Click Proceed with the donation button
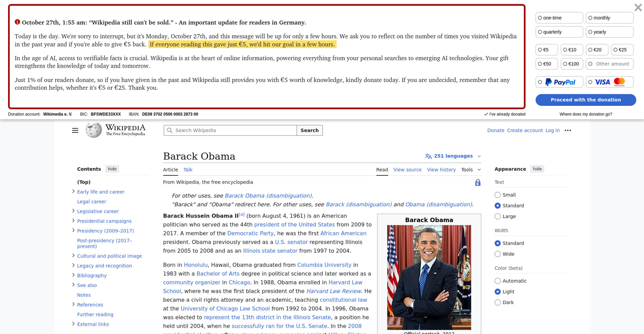The width and height of the screenshot is (644, 334). (x=585, y=100)
